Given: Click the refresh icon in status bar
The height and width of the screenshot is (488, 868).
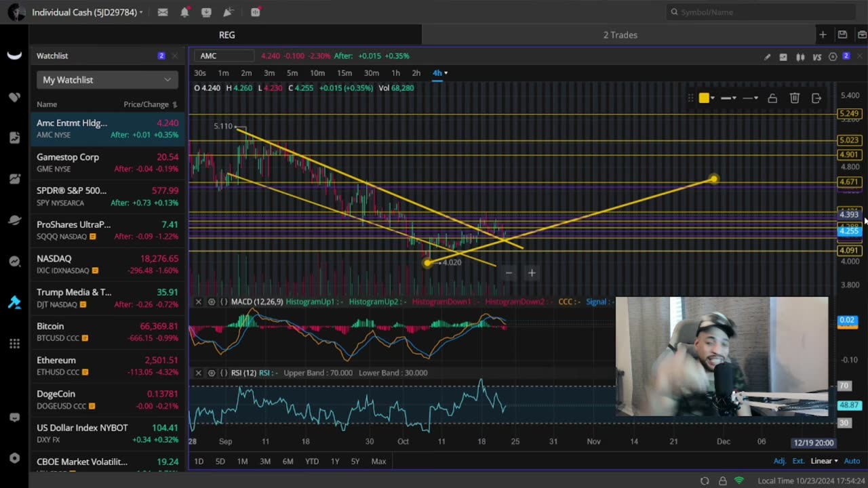Looking at the screenshot, I should (x=705, y=481).
